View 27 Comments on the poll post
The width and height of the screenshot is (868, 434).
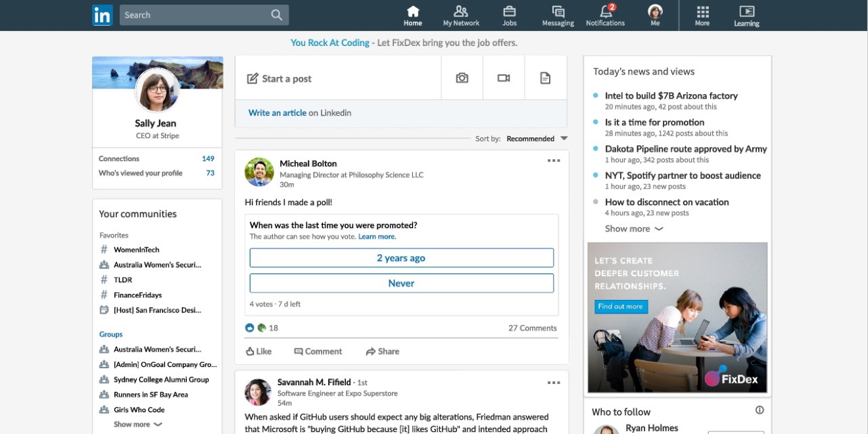[x=533, y=328]
